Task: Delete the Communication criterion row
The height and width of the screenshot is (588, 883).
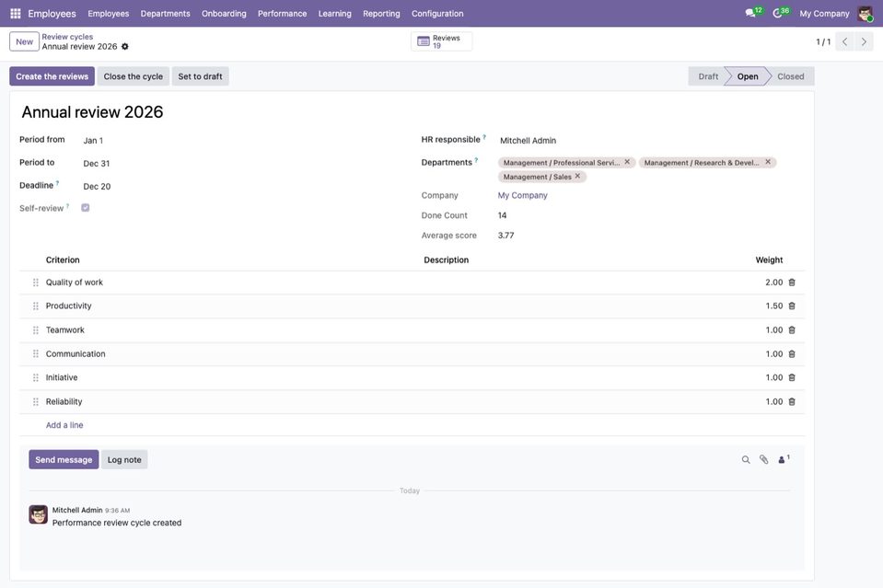Action: click(x=792, y=354)
